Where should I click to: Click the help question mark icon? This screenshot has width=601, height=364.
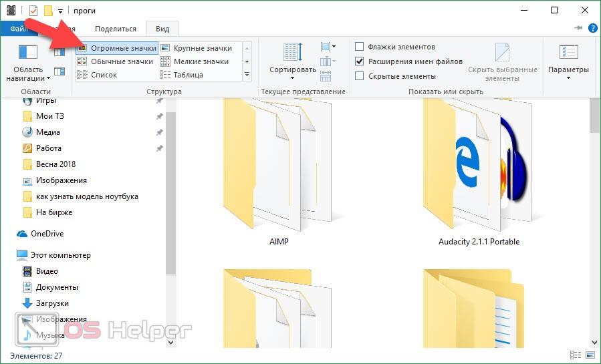pyautogui.click(x=592, y=29)
